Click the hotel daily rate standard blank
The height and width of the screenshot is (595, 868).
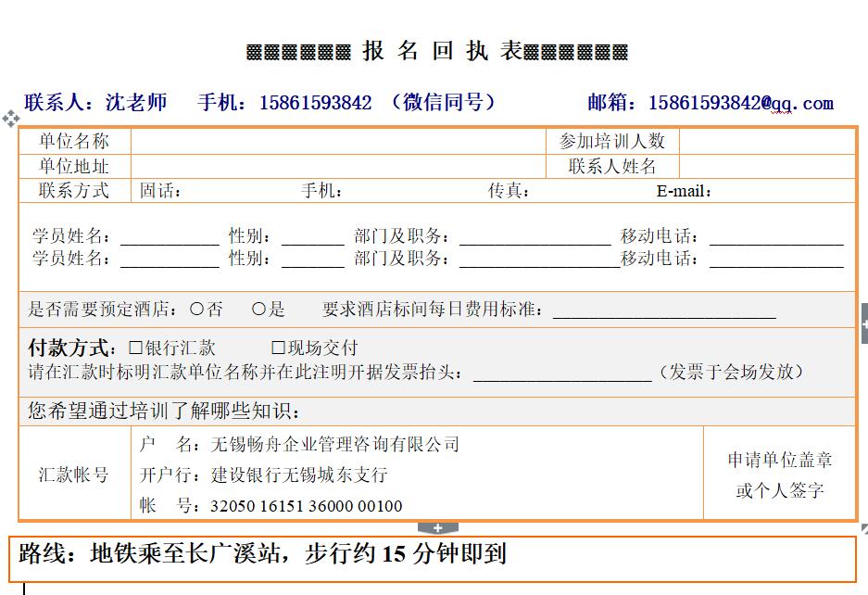pos(664,310)
